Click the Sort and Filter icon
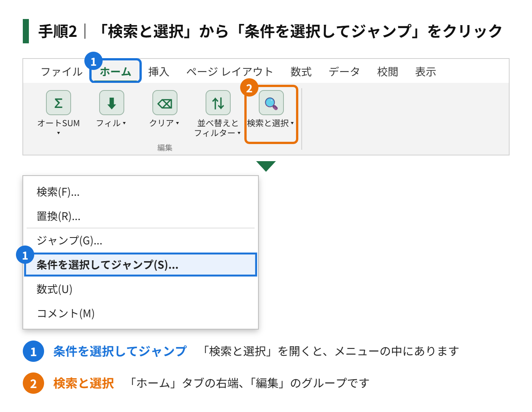Screen dimensions: 532x412 click(x=218, y=103)
